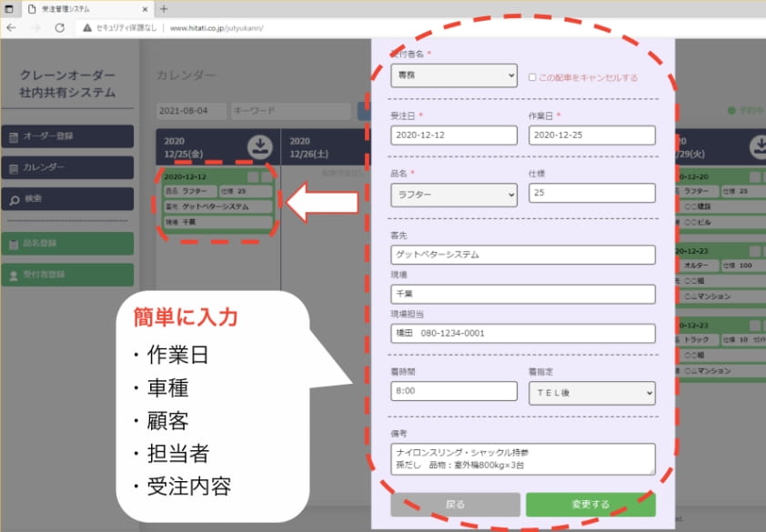
Task: Open the 着指定 dropdown showing TEL後
Action: pos(592,392)
